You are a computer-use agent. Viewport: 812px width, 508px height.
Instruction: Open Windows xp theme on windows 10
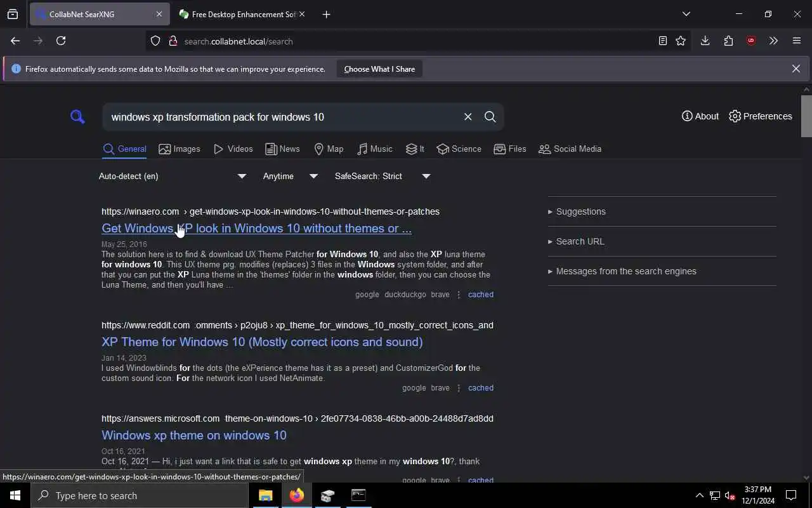point(194,435)
